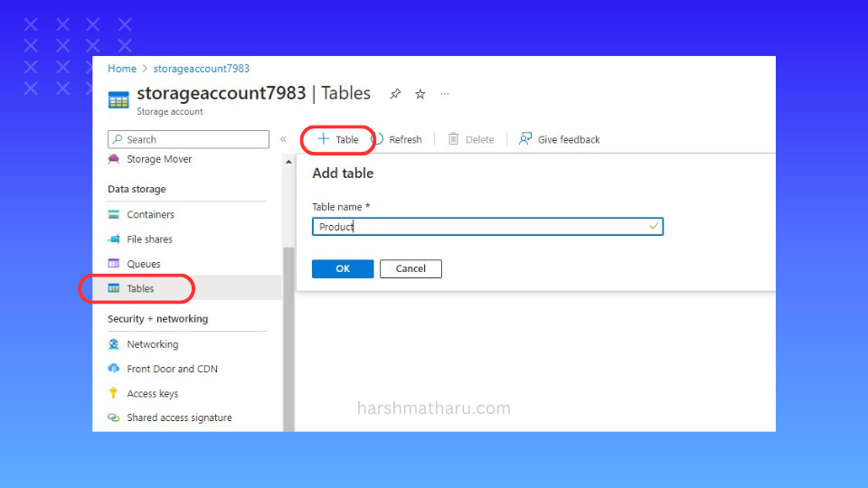This screenshot has height=488, width=868.
Task: Pin the Tables blade with pin icon
Action: coord(395,94)
